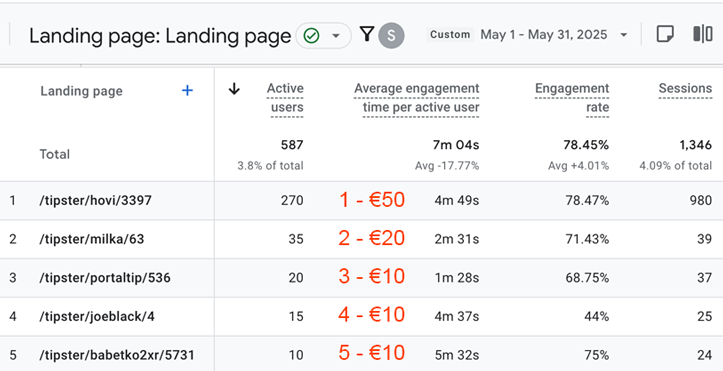The image size is (723, 371).
Task: Sort by Engagement rate column header
Action: point(572,98)
